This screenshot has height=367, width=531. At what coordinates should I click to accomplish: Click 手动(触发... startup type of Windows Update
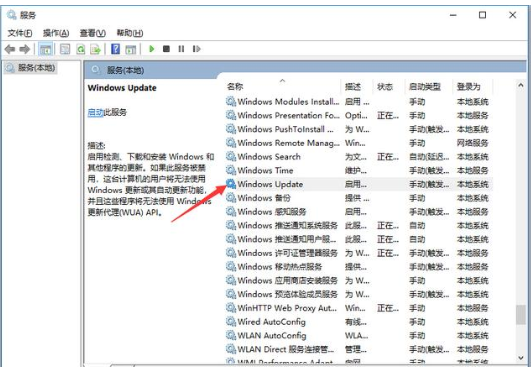coord(429,185)
